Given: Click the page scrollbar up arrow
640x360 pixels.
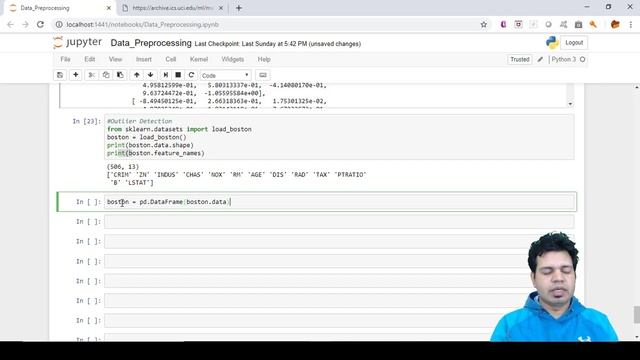Looking at the screenshot, I should point(636,87).
